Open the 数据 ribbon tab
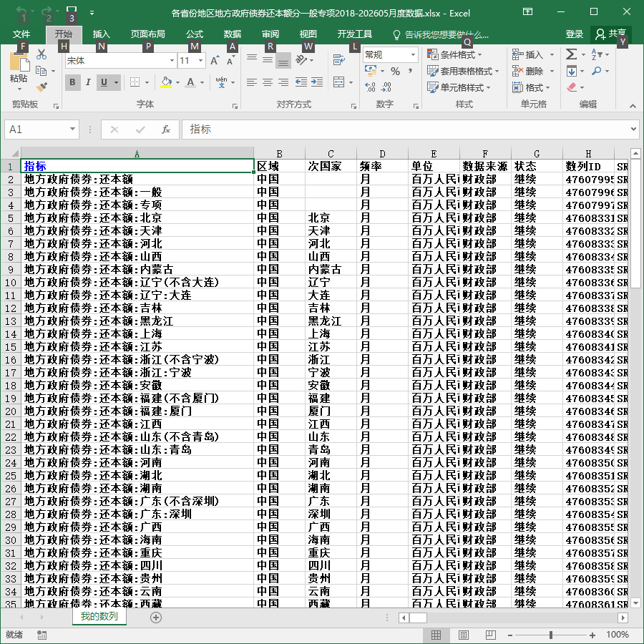 coord(232,34)
